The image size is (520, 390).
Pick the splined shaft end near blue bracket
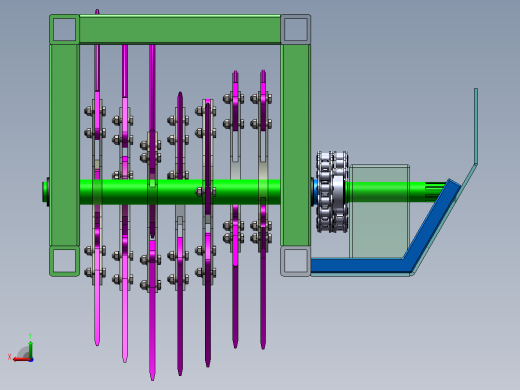click(435, 191)
